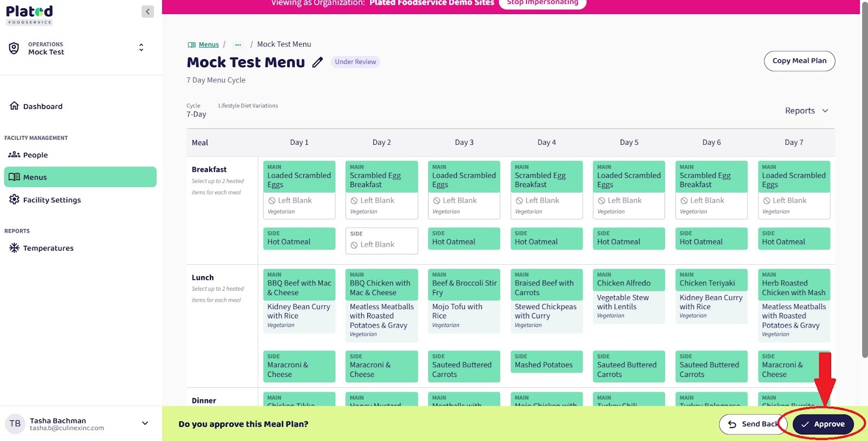
Task: Open the Mock Test operations switcher
Action: [x=141, y=48]
